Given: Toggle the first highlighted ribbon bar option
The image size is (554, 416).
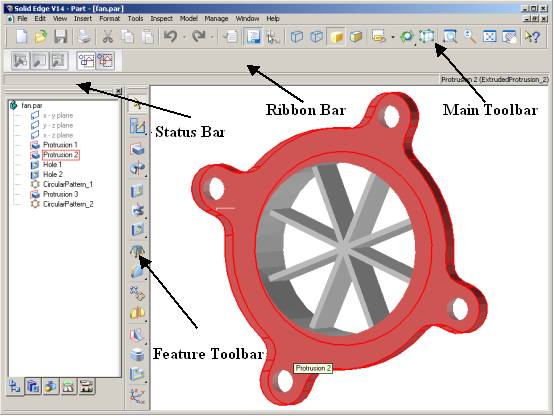Looking at the screenshot, I should tap(86, 60).
